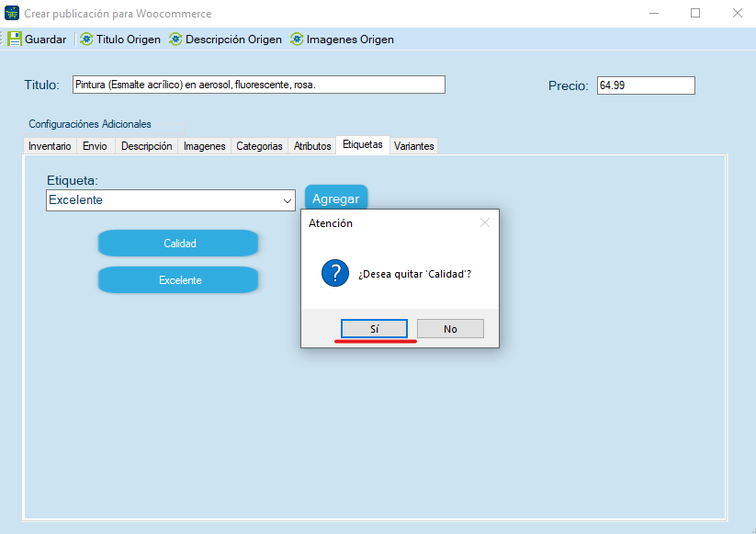Click the Guardar toolbar label

tap(45, 40)
